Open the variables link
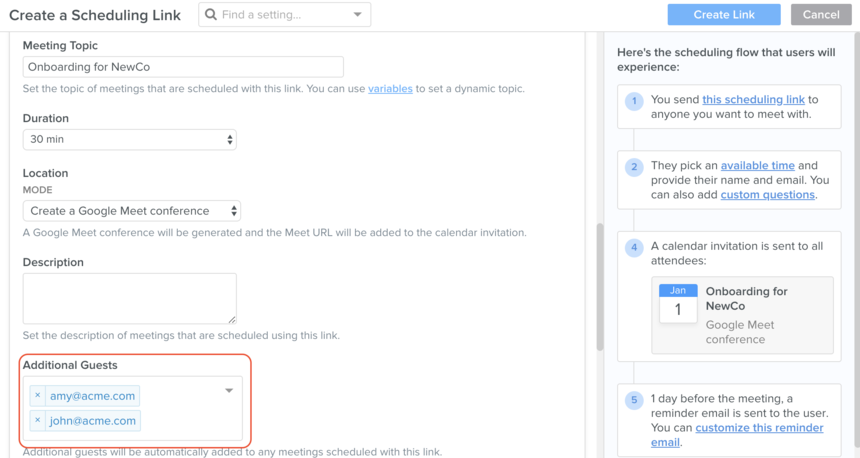The height and width of the screenshot is (458, 860). [x=390, y=89]
